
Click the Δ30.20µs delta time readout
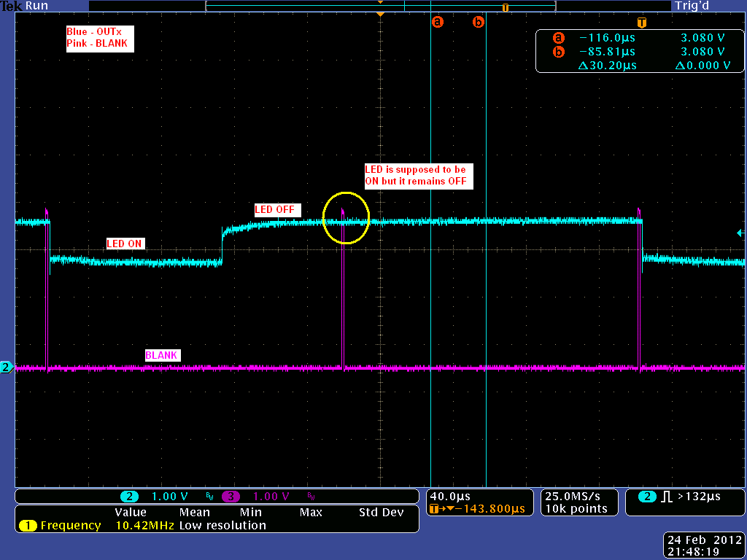point(608,65)
